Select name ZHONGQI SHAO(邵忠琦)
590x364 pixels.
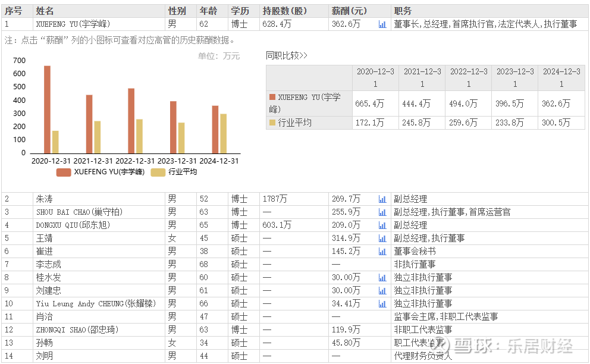[77, 330]
